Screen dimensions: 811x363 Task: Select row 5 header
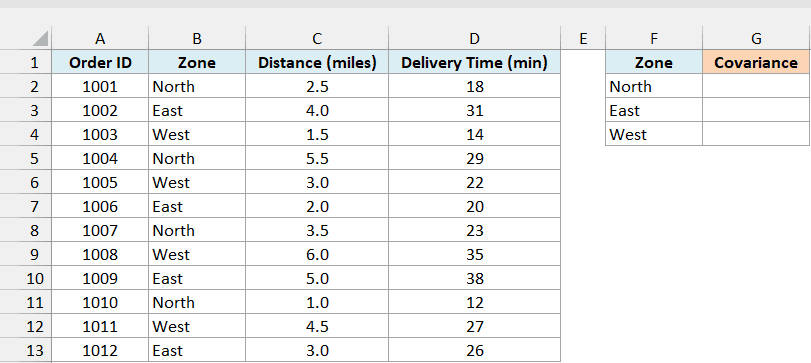coord(26,158)
